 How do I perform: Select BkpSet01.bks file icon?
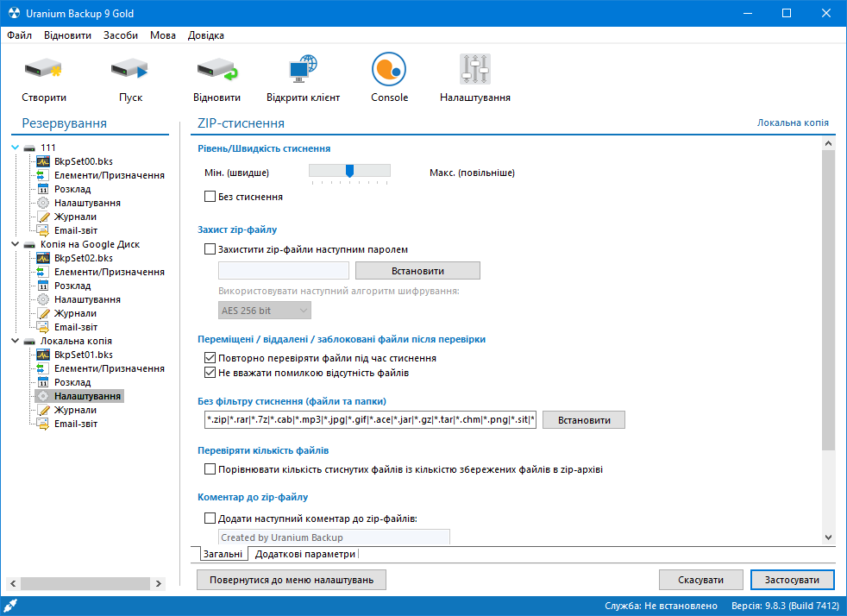click(43, 355)
